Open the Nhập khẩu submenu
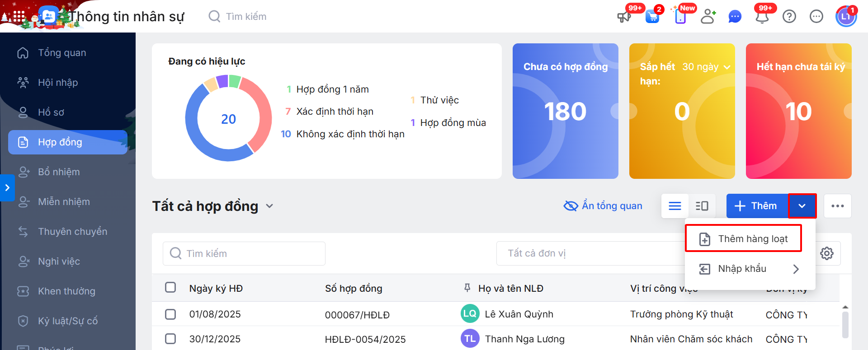868x350 pixels. [750, 269]
